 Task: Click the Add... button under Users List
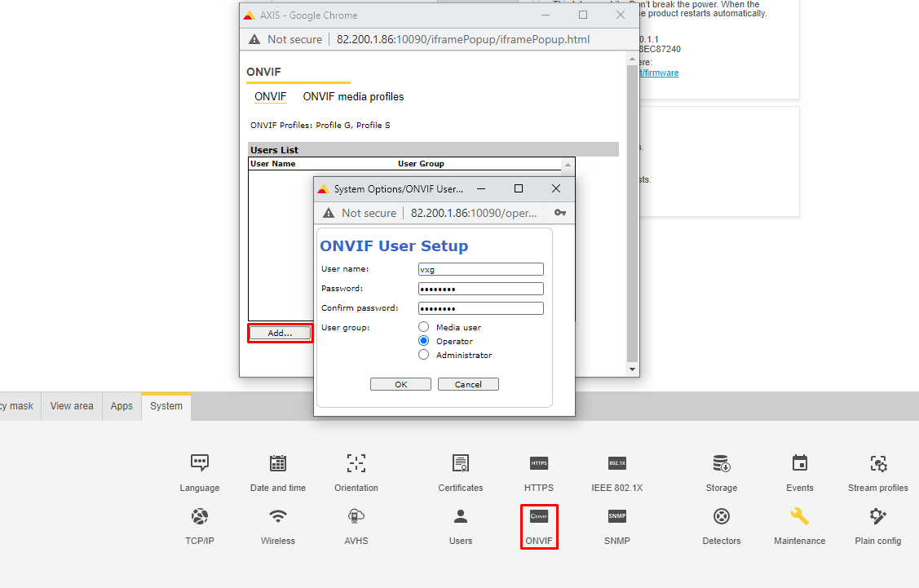coord(280,333)
